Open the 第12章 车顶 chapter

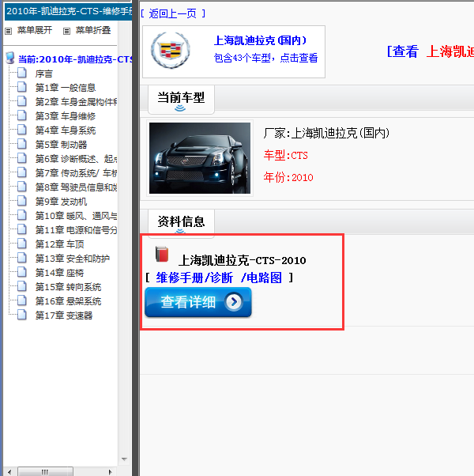tap(60, 244)
